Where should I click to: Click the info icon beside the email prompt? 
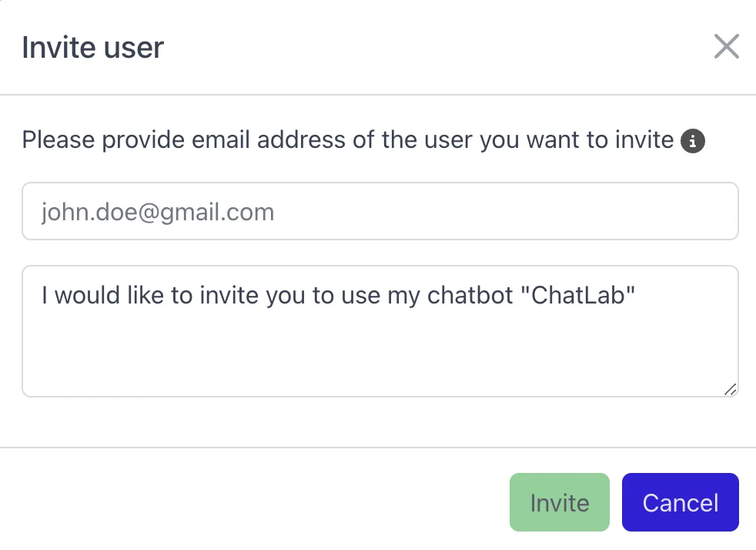coord(693,141)
